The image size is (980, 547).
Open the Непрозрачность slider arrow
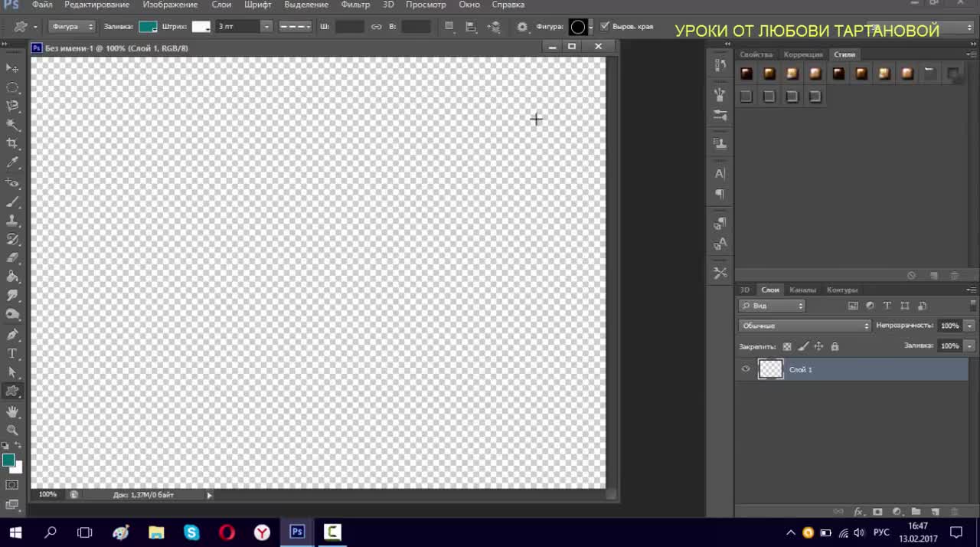click(x=969, y=326)
